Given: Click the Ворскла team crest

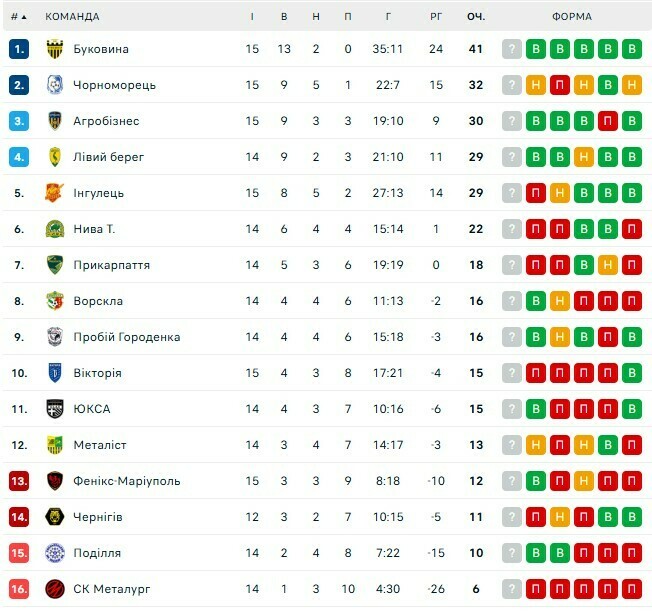Looking at the screenshot, I should click(x=55, y=301).
